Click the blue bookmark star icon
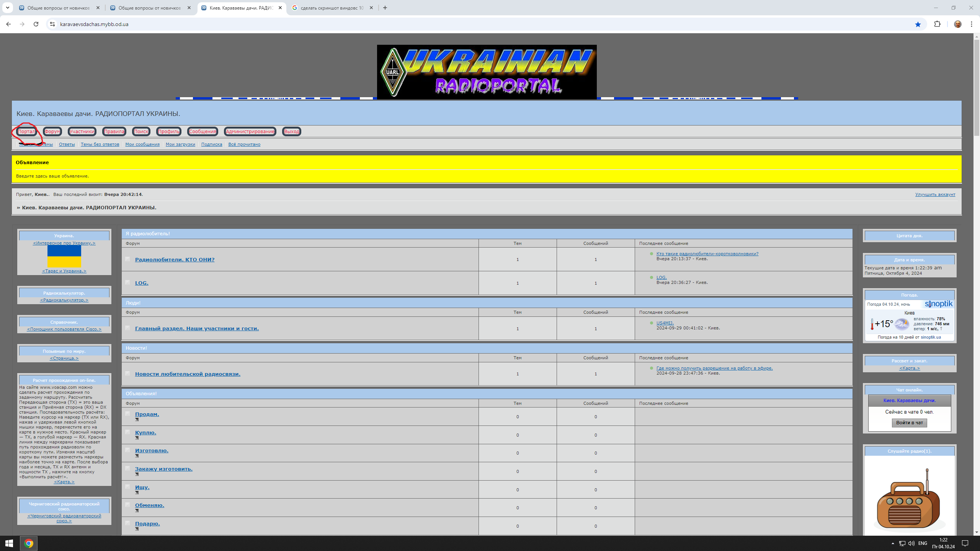Viewport: 980px width, 551px height. pyautogui.click(x=918, y=24)
